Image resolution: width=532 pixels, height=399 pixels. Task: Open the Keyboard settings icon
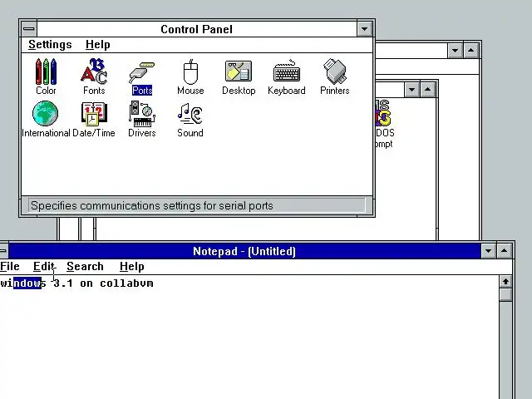tap(287, 76)
